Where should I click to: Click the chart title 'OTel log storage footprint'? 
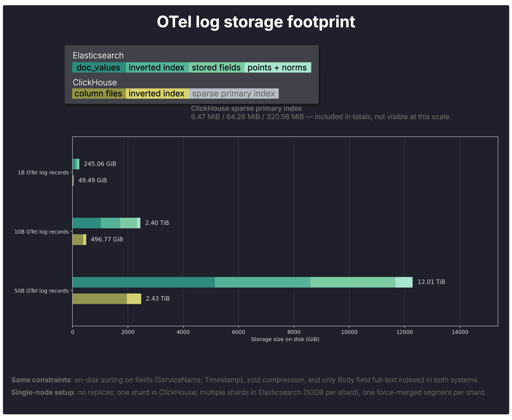click(256, 22)
